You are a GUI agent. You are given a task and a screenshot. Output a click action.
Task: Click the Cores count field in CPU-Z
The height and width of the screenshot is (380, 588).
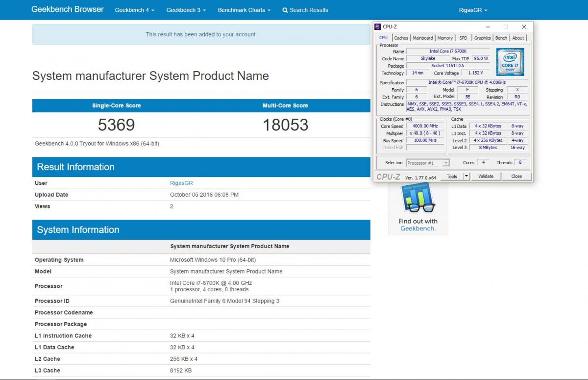tap(483, 162)
